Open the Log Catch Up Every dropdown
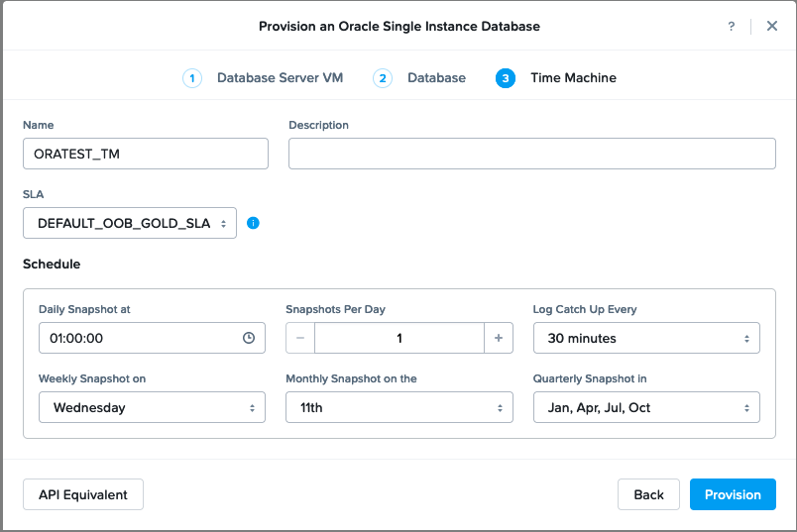This screenshot has height=532, width=797. click(646, 338)
